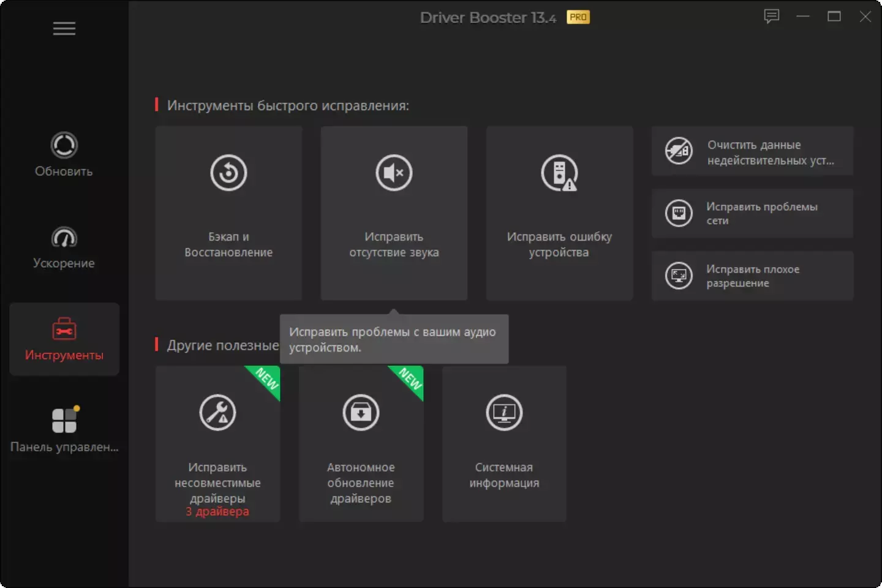882x588 pixels.
Task: Select the Инструменты sidebar tab
Action: [x=64, y=339]
